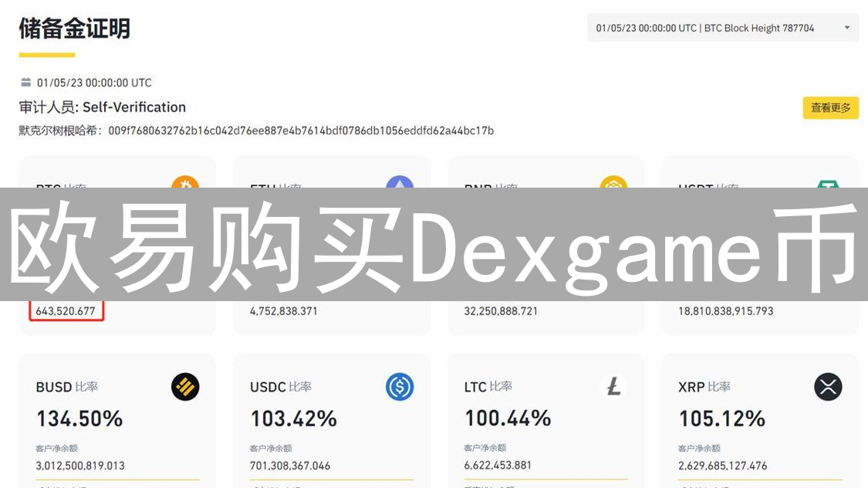Click the LTC Litecoin icon
The image size is (868, 488).
(613, 386)
